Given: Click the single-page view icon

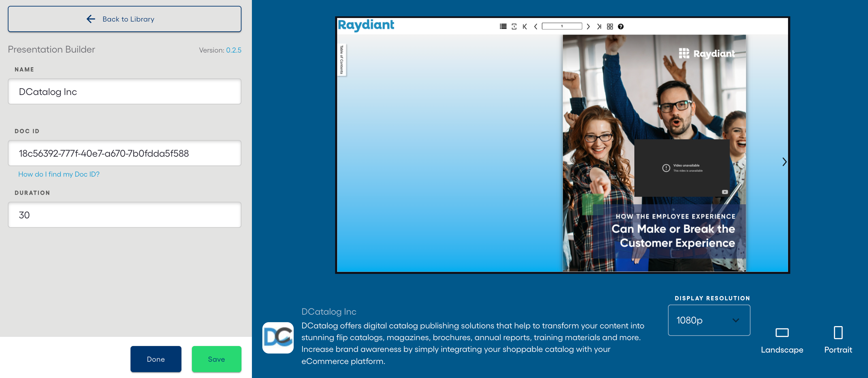Looking at the screenshot, I should (x=514, y=26).
